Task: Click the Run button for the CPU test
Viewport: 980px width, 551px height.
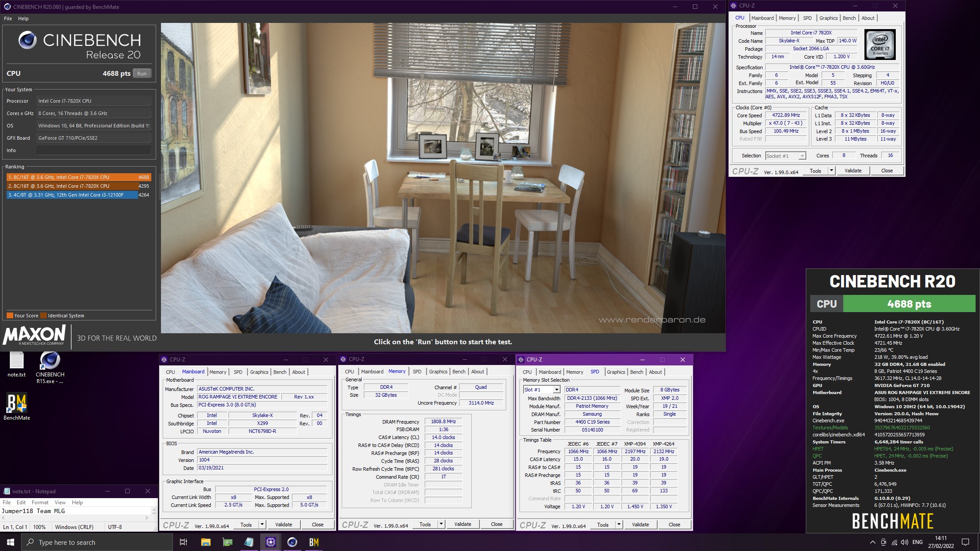Action: click(142, 74)
